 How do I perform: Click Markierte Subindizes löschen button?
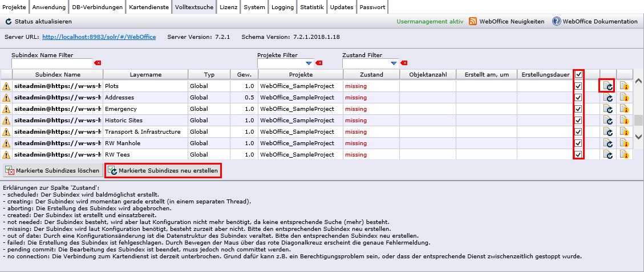point(52,170)
